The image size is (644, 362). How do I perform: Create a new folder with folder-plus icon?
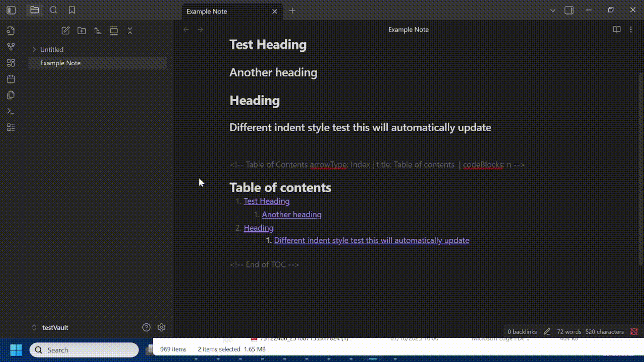[x=82, y=31]
